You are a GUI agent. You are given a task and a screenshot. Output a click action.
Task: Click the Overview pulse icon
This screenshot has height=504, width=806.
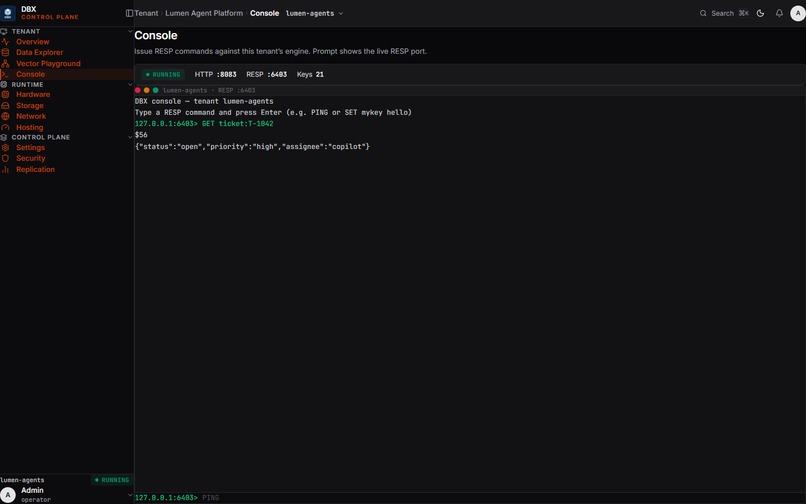[x=5, y=42]
